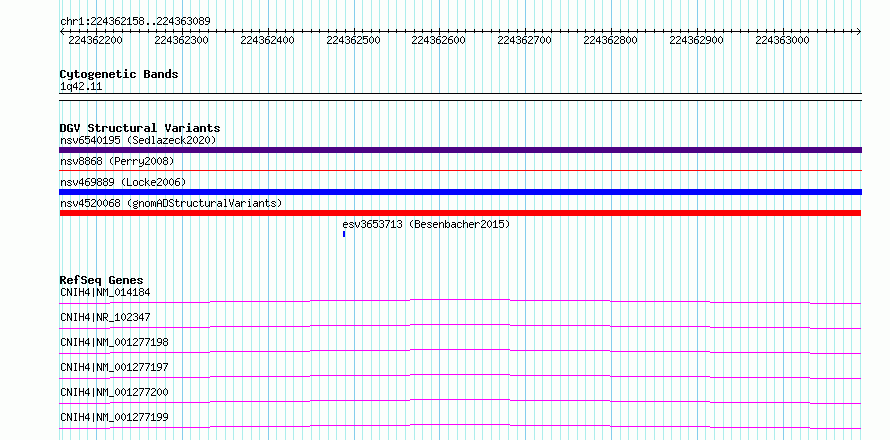Viewport: 890px width, 440px height.
Task: Open transcript CNIH4|NM_001277200 label
Action: (114, 392)
